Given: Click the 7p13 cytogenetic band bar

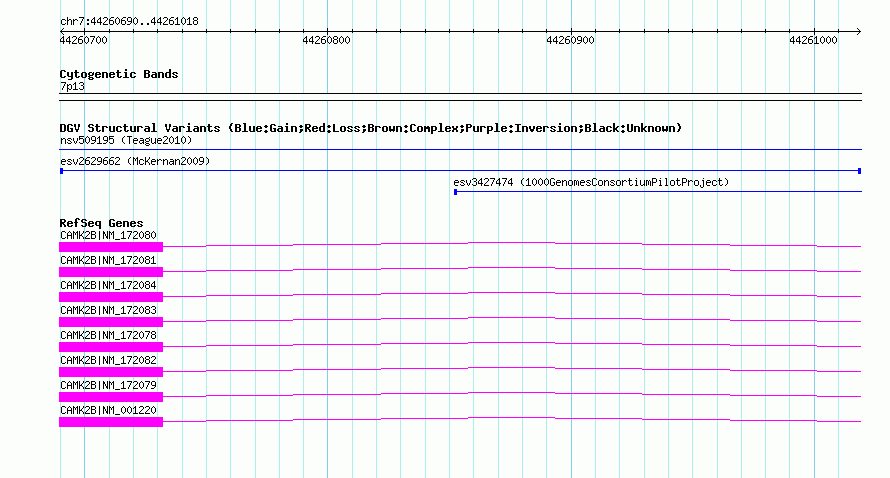Looking at the screenshot, I should (x=460, y=97).
